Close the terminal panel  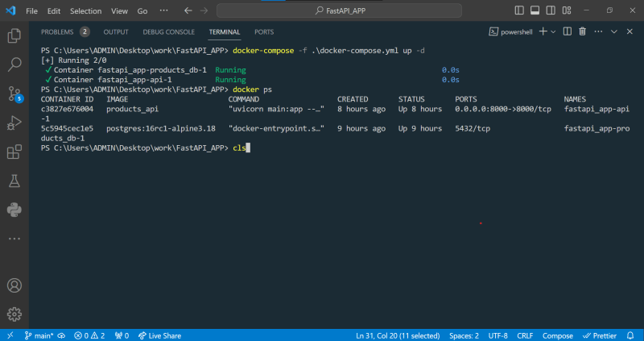click(630, 31)
